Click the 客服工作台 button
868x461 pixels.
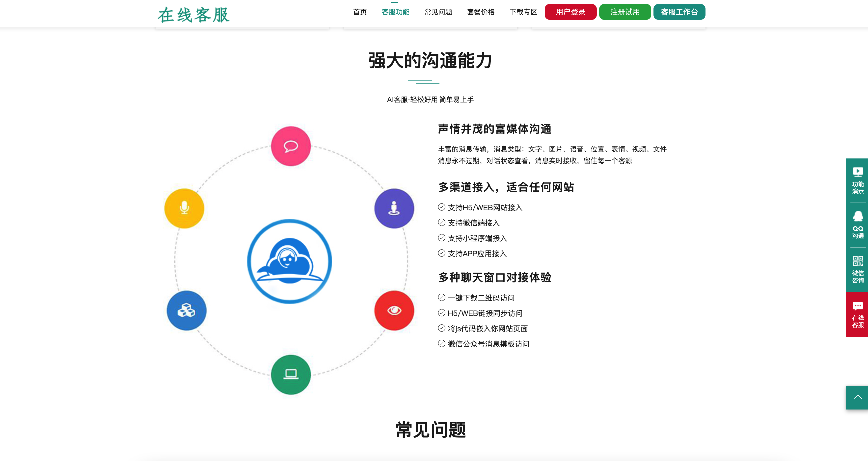coord(679,12)
